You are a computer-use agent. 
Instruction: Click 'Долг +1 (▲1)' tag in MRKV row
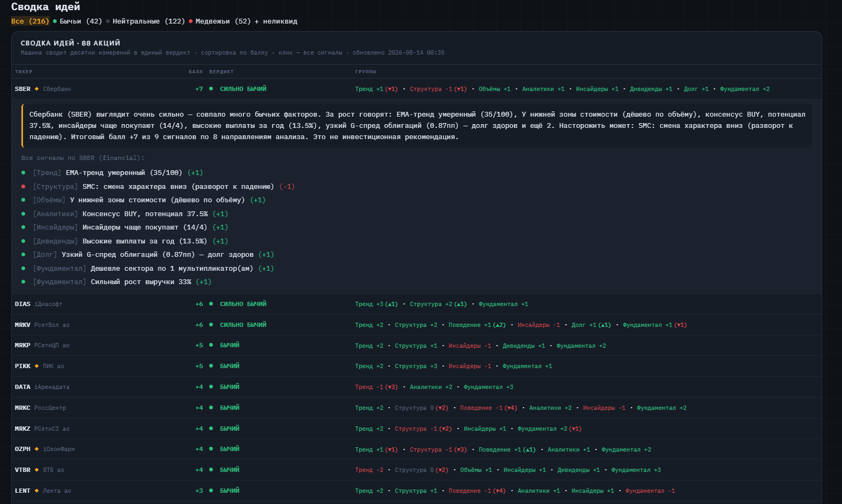point(591,325)
